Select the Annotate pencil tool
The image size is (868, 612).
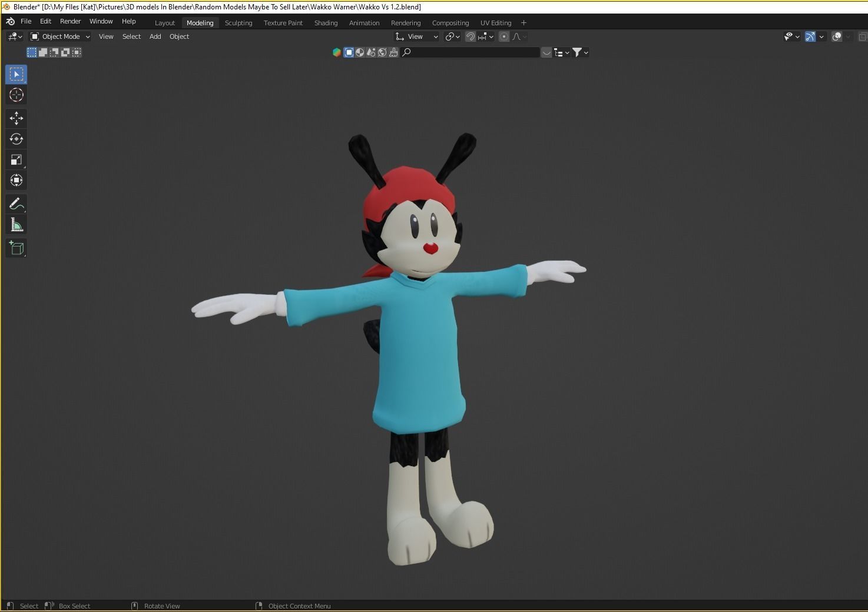point(16,204)
